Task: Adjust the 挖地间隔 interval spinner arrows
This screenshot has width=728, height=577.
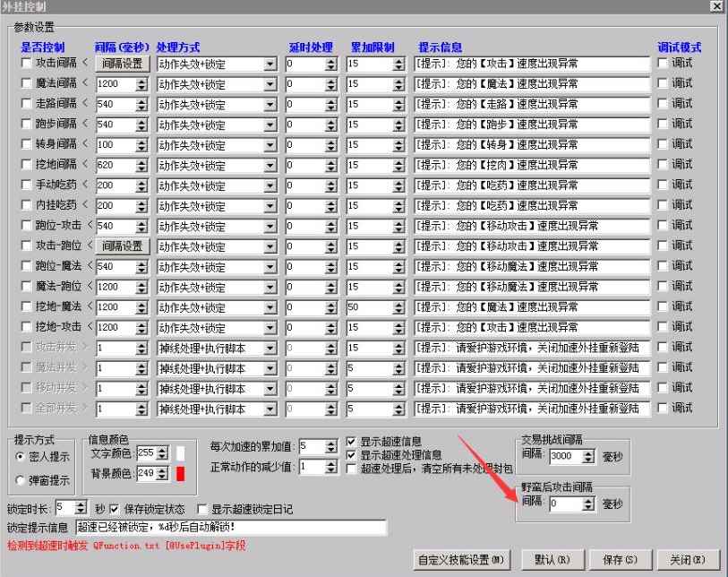Action: point(141,166)
